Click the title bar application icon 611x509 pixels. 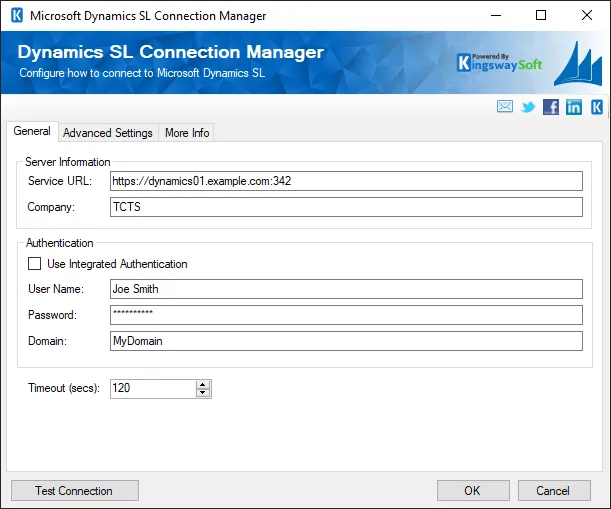tap(16, 16)
